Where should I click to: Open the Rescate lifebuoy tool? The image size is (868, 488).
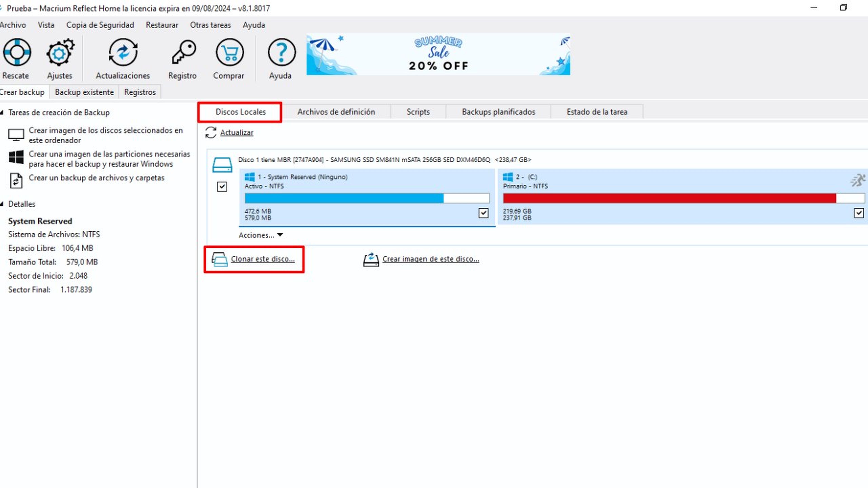[x=17, y=52]
